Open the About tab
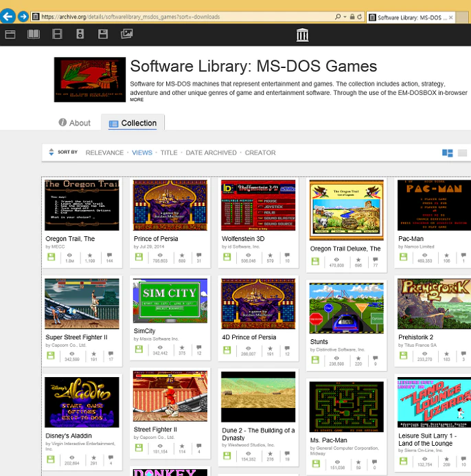Screen dimensions: 471x476 coord(74,123)
